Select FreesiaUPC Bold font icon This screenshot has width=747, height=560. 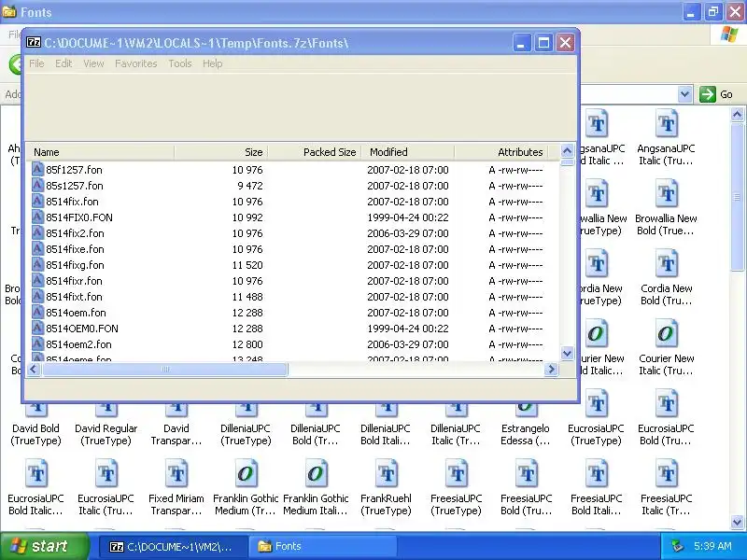526,474
